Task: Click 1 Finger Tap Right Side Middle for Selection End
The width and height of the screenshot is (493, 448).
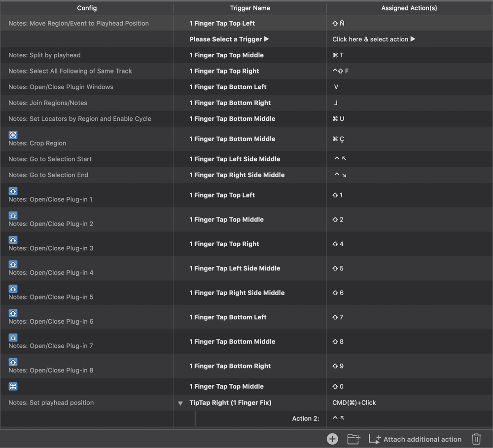Action: point(237,175)
